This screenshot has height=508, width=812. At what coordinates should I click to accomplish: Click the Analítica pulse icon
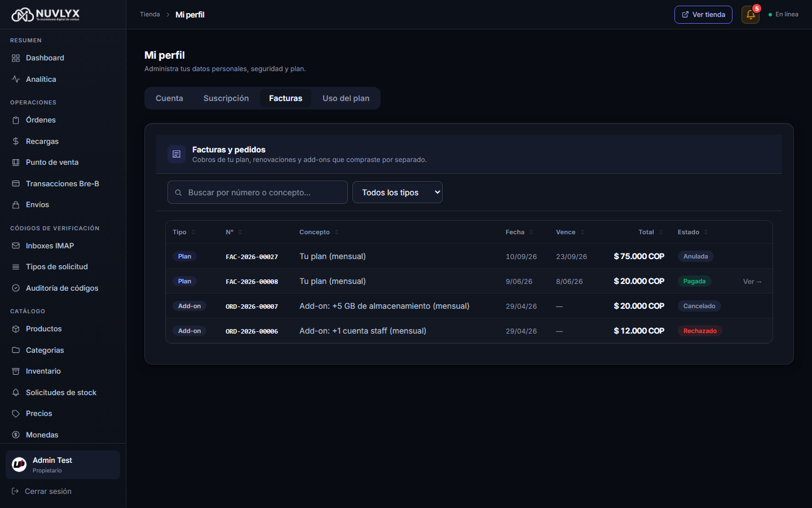[x=16, y=80]
